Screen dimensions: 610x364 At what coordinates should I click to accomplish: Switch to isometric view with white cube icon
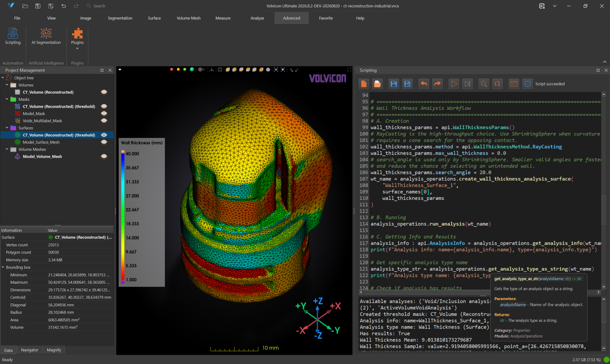coord(268,70)
